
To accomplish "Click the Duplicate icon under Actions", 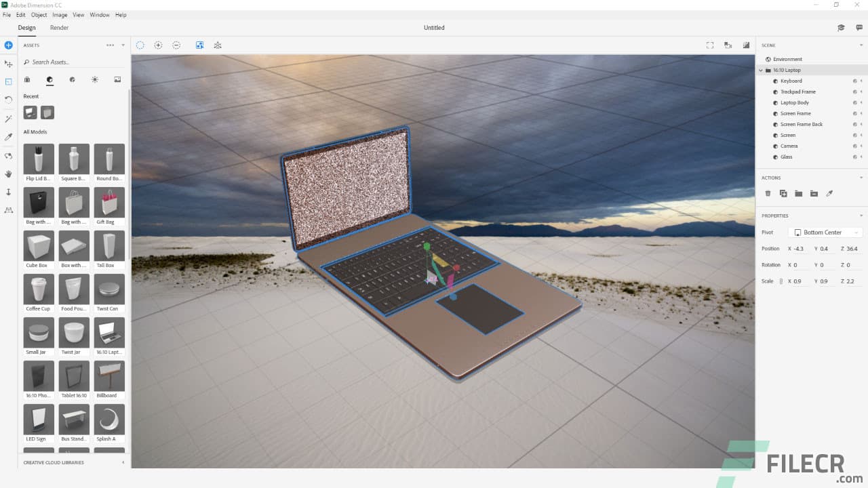I will coord(784,193).
